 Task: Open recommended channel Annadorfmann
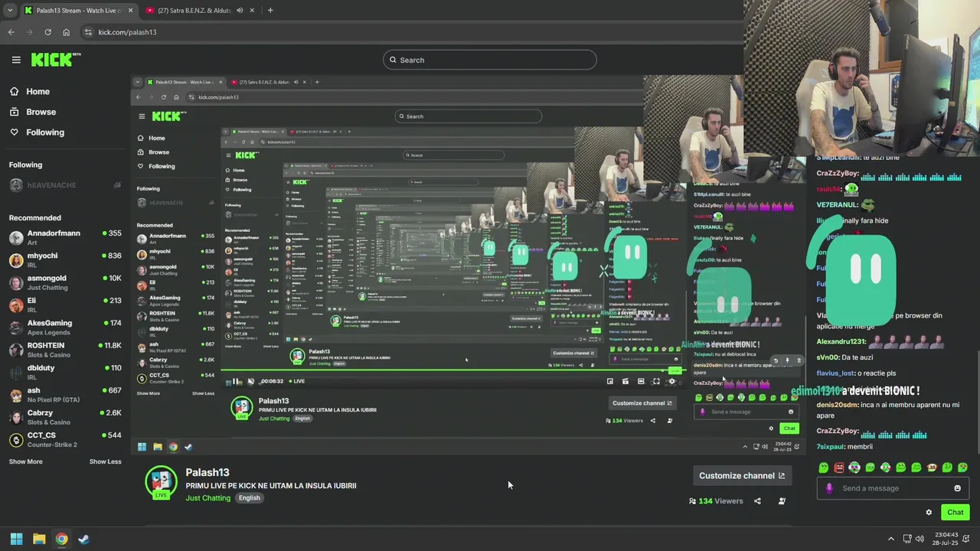[x=65, y=237]
